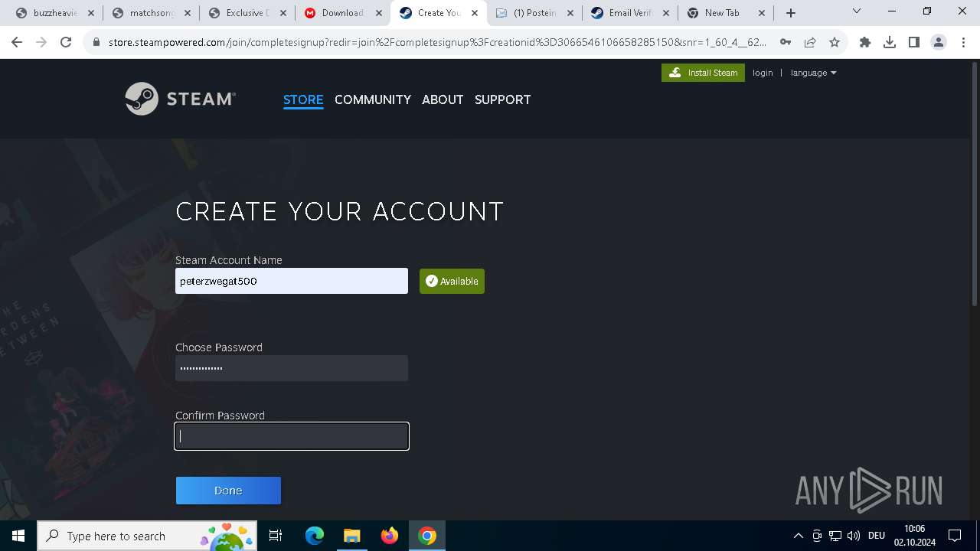Viewport: 980px width, 551px height.
Task: Bookmark this page with star icon
Action: coord(835,42)
